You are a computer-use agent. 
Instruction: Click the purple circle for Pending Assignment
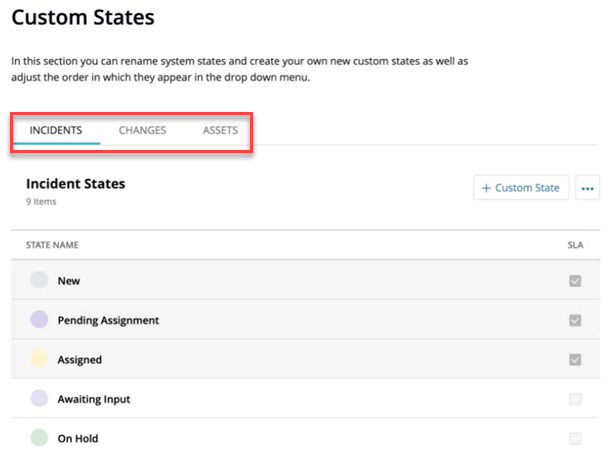39,320
